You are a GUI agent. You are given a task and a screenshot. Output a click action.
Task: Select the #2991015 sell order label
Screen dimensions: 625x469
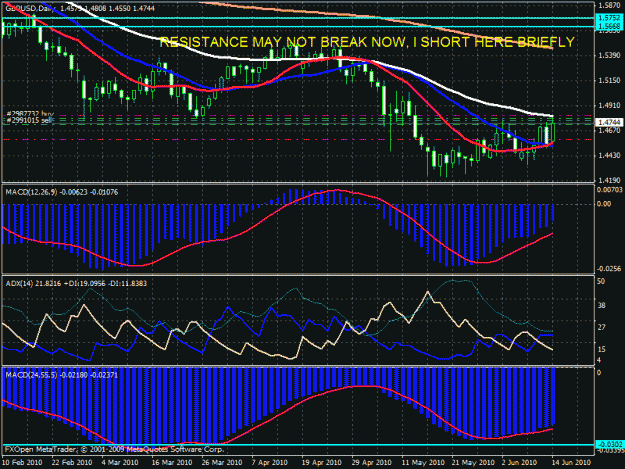pos(29,120)
